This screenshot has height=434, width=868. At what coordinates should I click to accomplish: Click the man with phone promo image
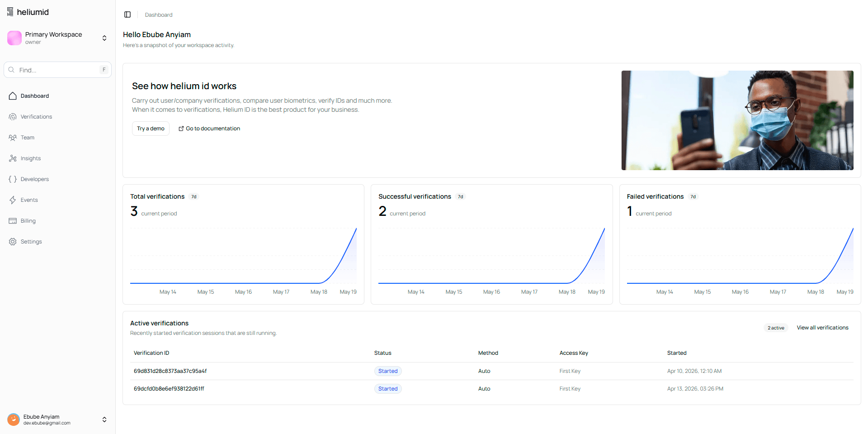coord(737,120)
